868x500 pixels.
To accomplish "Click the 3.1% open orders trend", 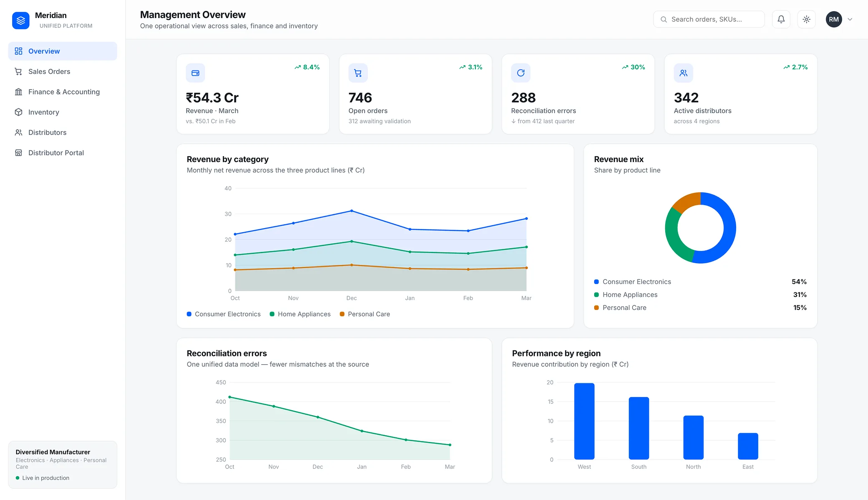I will [x=471, y=67].
